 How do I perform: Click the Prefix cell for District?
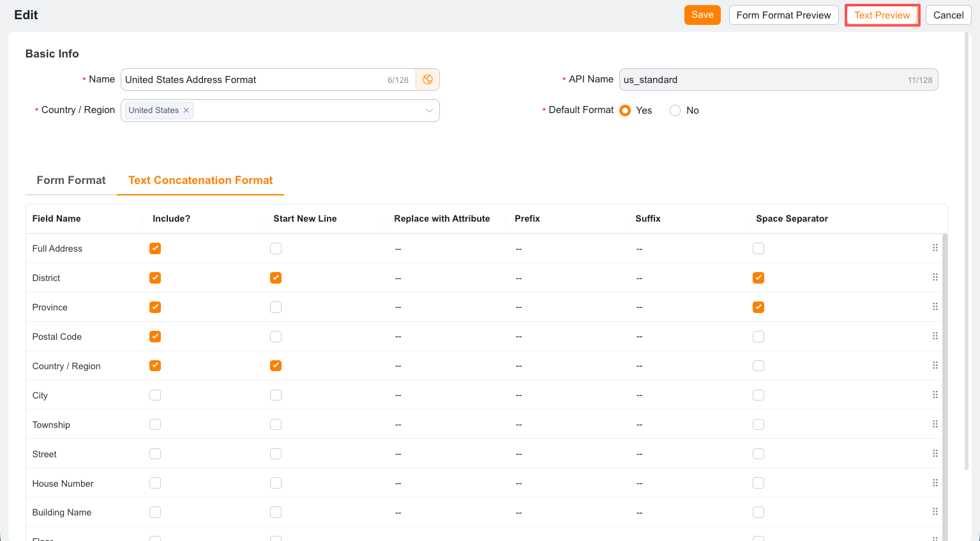pos(568,278)
